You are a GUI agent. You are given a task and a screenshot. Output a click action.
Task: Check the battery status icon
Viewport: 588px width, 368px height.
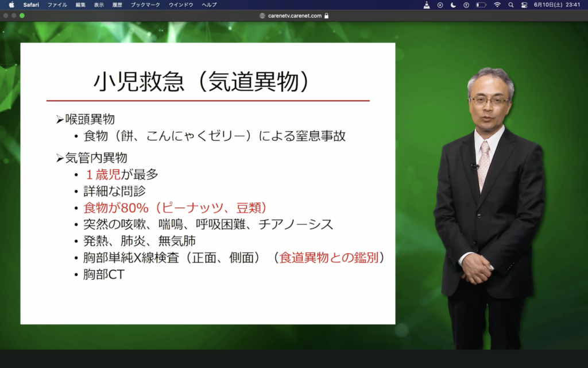click(481, 5)
